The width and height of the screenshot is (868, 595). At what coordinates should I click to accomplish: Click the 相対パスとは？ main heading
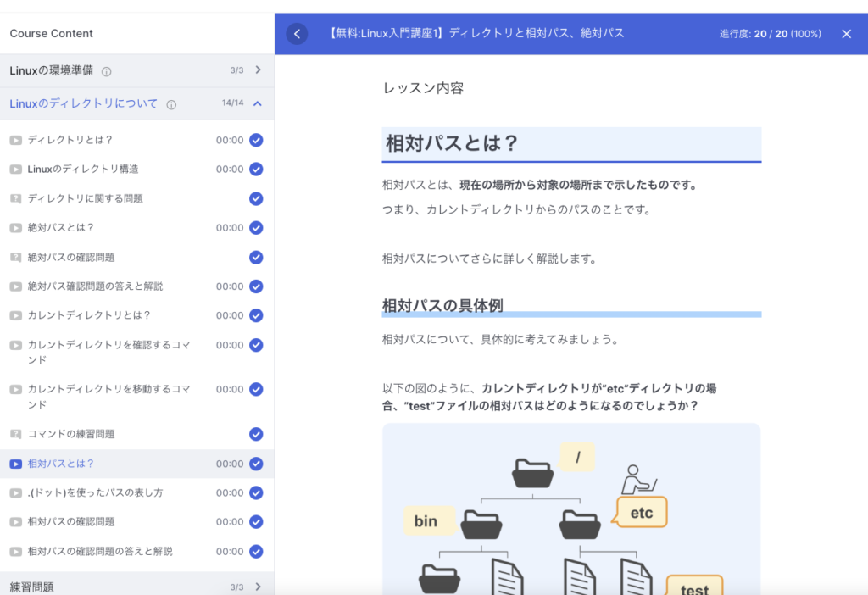(451, 143)
